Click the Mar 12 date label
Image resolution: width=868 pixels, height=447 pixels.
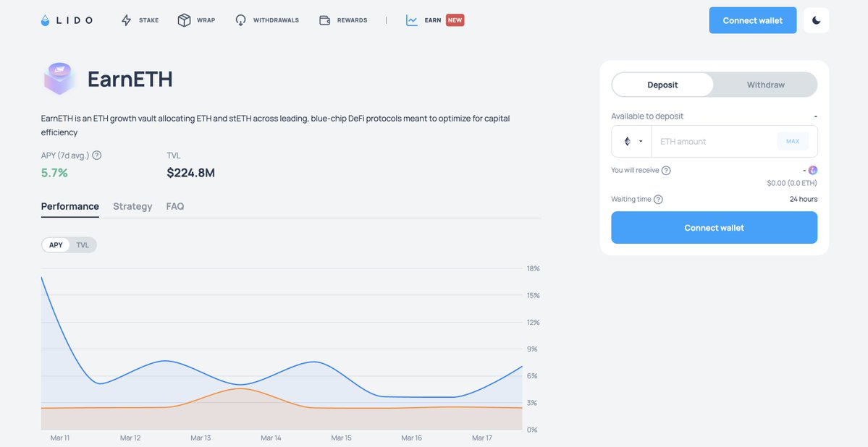[130, 438]
